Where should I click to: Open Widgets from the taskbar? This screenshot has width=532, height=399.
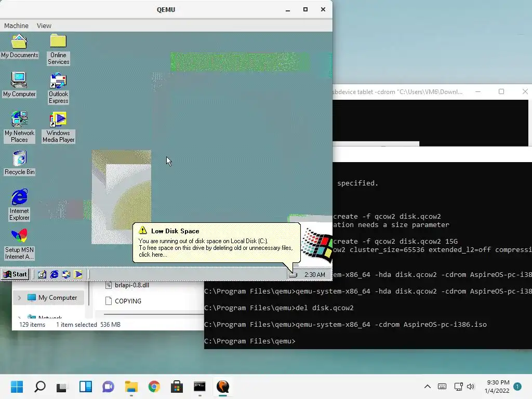(86, 387)
